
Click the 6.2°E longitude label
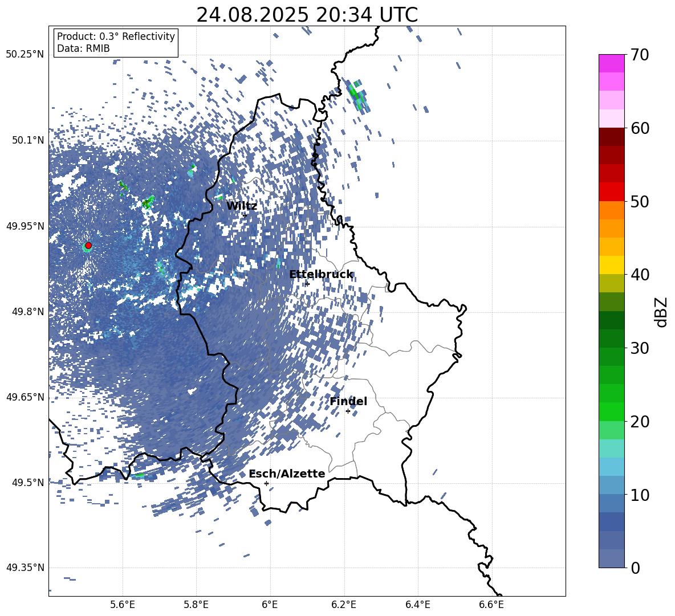tap(344, 605)
